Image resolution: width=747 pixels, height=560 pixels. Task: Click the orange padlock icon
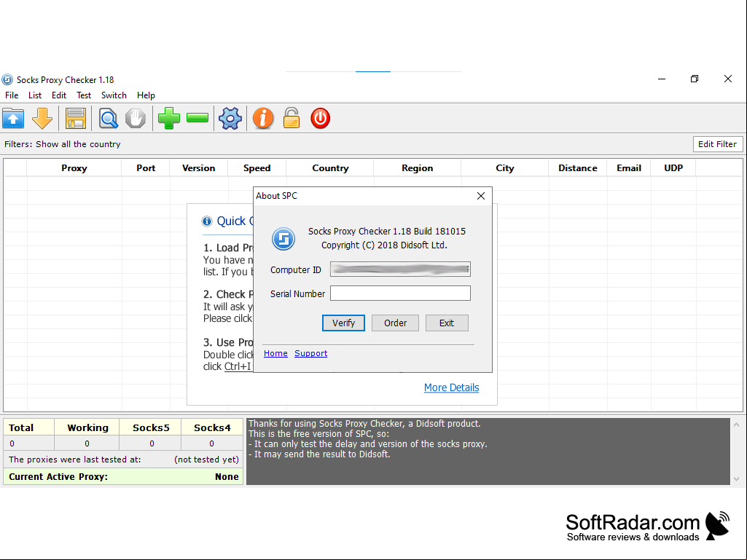(291, 118)
